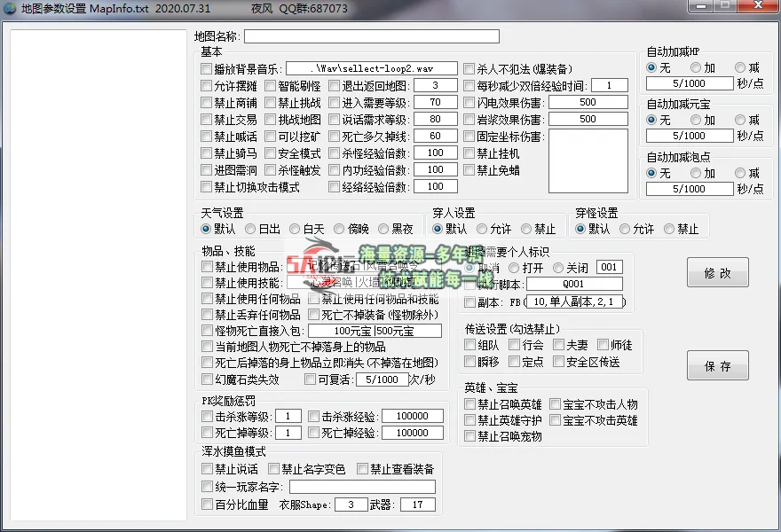The height and width of the screenshot is (532, 781).
Task: Select 傍晚 weather radio
Action: coord(339,229)
